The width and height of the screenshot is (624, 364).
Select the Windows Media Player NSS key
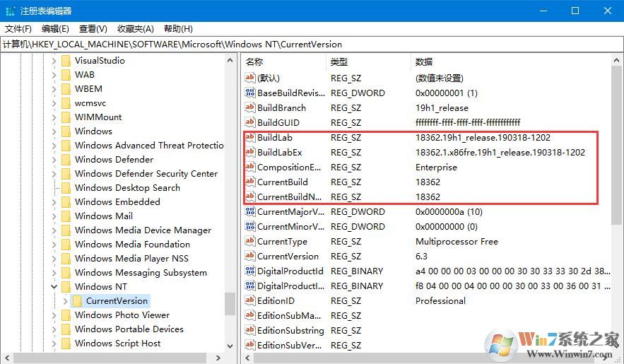coord(131,259)
